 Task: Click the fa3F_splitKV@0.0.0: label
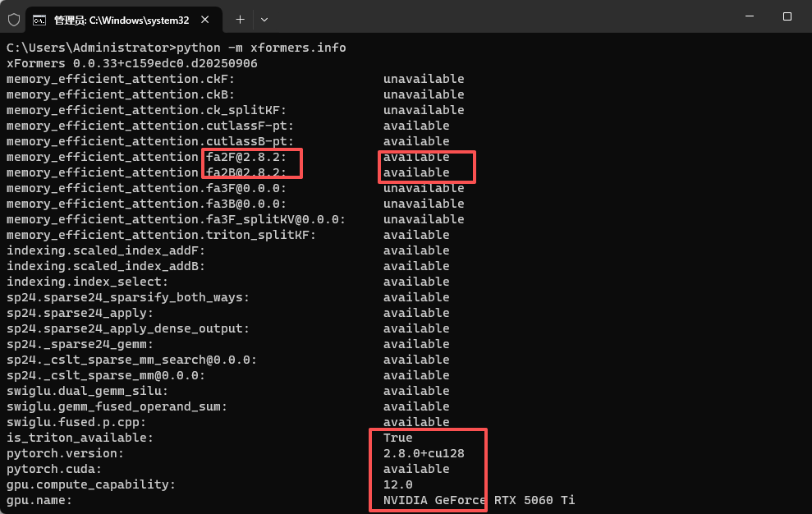tap(276, 219)
